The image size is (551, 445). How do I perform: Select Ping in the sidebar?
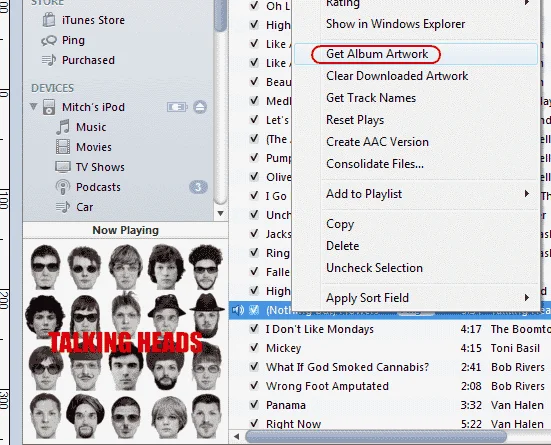coord(73,40)
